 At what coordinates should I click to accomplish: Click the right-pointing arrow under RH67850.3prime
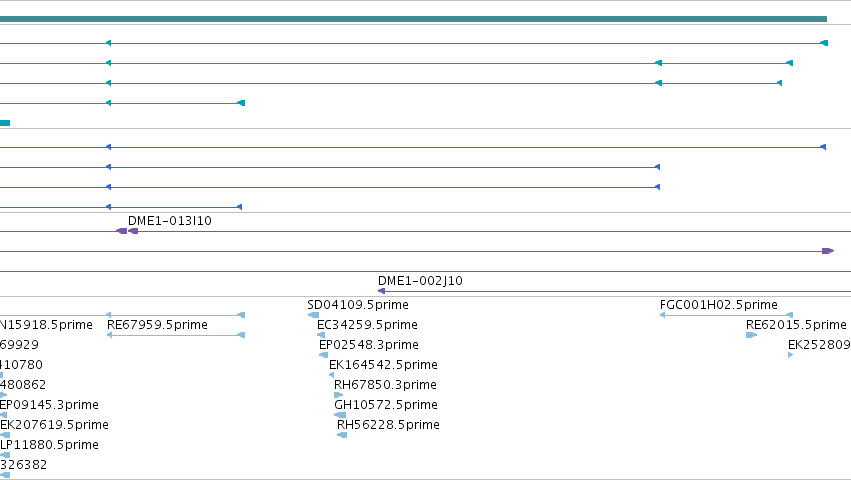click(339, 395)
